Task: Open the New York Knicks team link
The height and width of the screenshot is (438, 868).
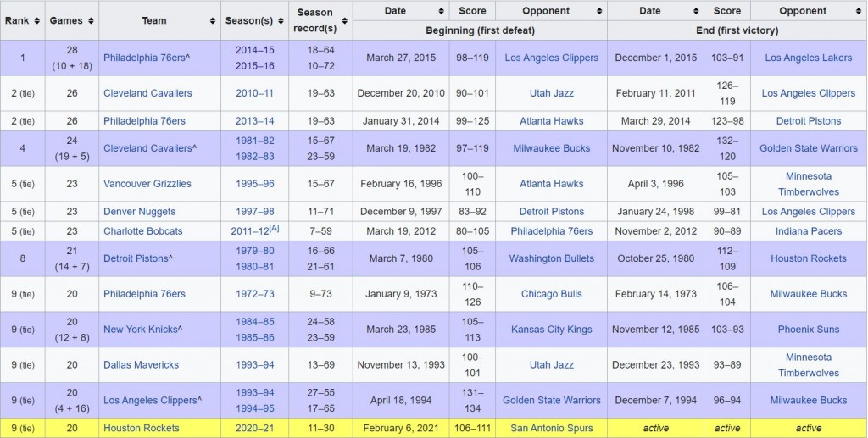Action: 142,329
